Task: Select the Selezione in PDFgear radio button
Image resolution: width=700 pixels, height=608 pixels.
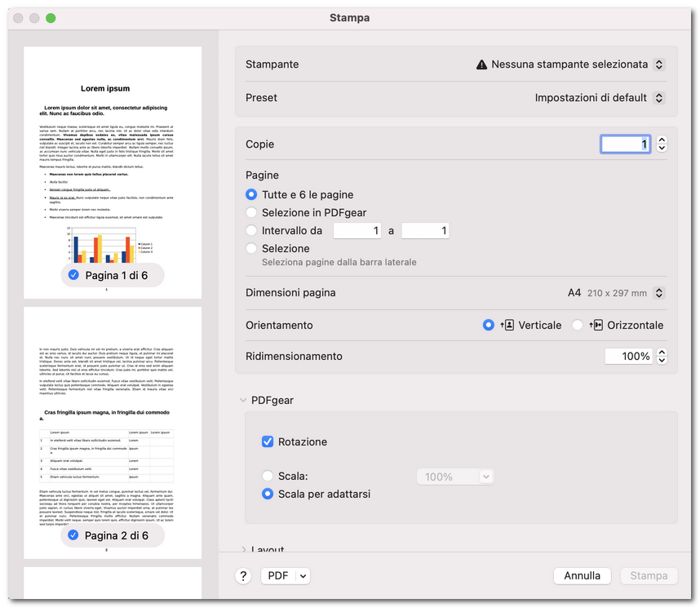Action: click(x=252, y=213)
